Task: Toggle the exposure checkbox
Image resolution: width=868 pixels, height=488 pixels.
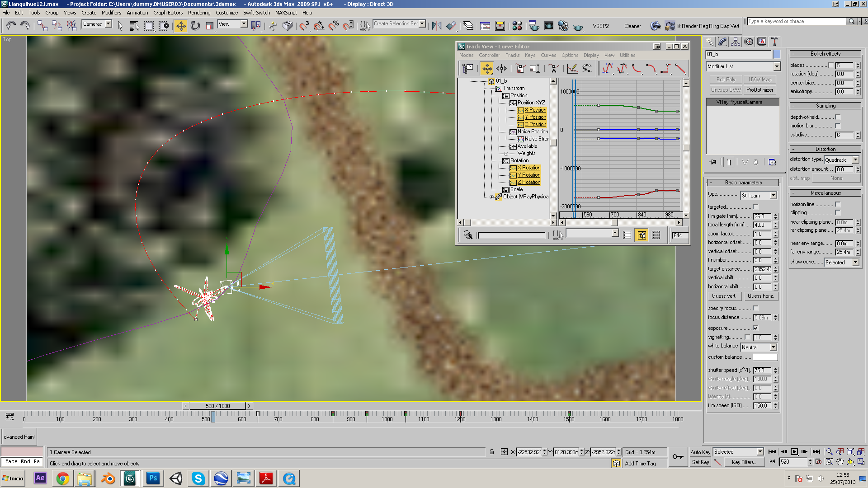Action: tap(755, 328)
